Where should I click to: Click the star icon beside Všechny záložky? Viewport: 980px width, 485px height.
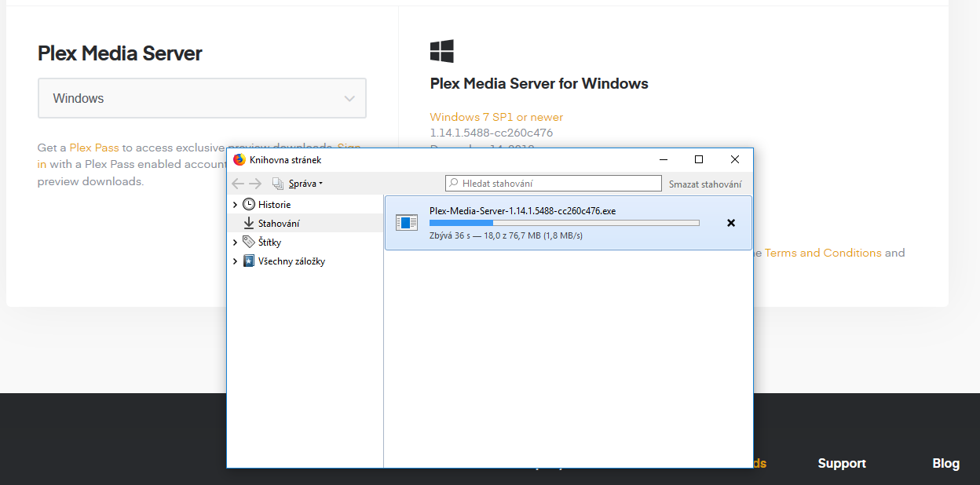pos(249,261)
